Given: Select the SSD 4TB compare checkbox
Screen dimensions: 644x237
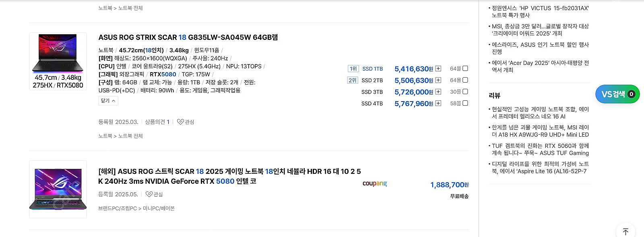Looking at the screenshot, I should pos(465,103).
